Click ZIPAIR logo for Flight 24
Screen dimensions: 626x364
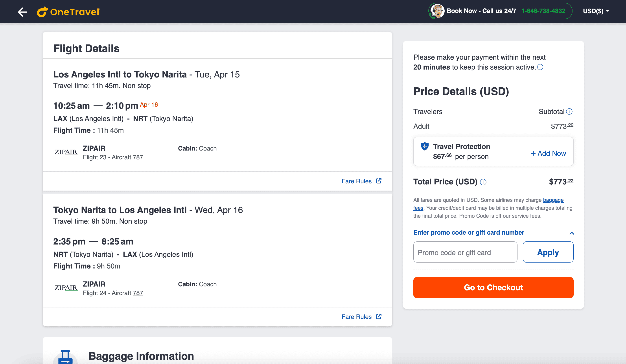coord(66,288)
